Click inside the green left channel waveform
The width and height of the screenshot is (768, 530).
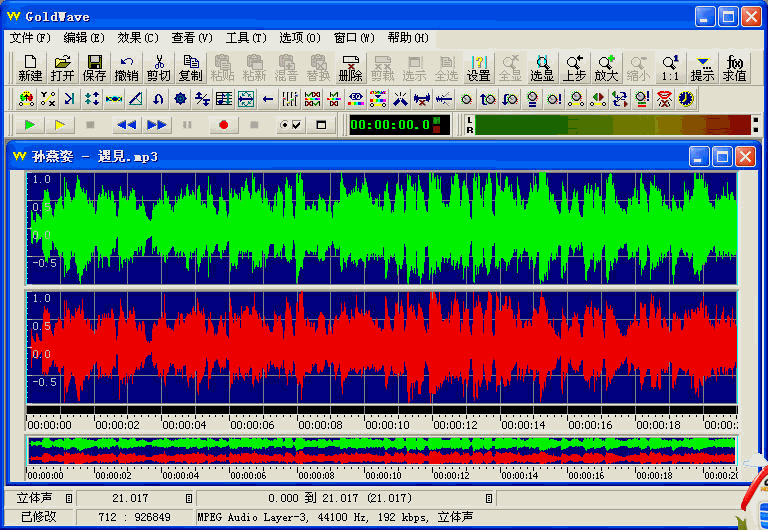[382, 228]
